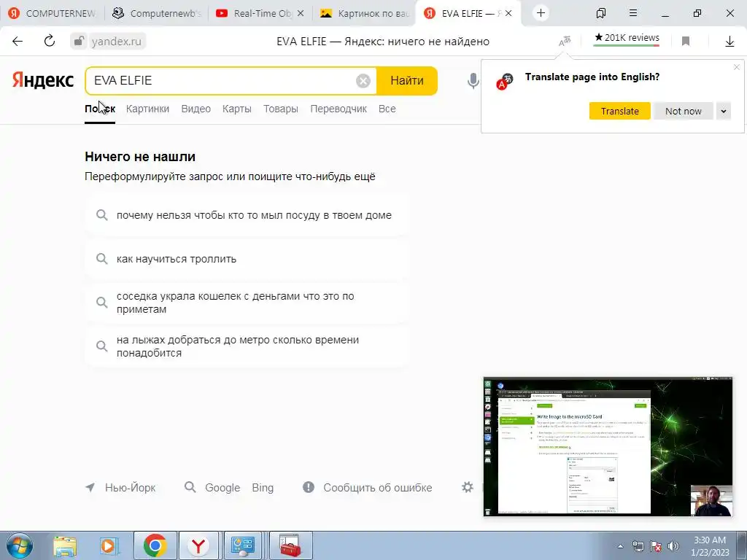Screen dimensions: 747x560
Task: Search the query on Google
Action: click(222, 488)
